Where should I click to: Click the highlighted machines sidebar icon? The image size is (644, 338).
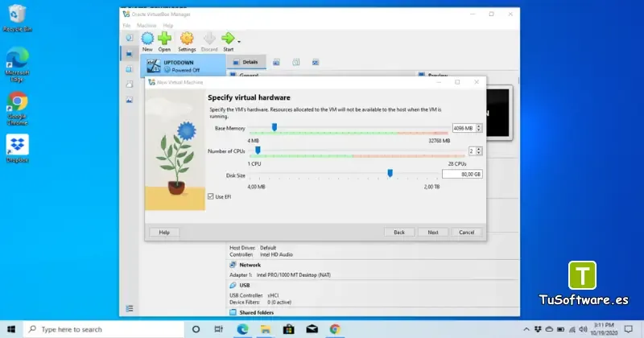click(130, 54)
